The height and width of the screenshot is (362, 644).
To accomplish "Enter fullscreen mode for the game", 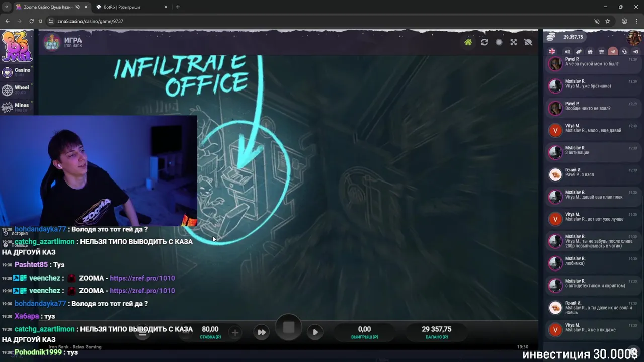I will pos(513,42).
